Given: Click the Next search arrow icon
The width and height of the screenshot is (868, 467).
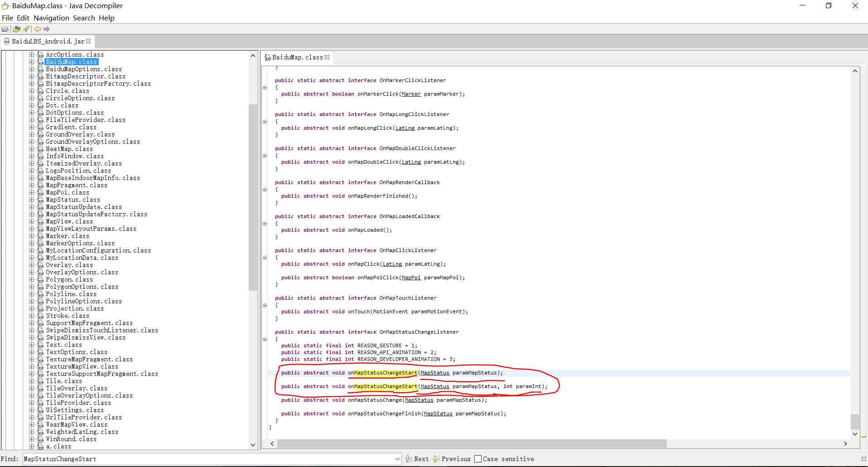Looking at the screenshot, I should pyautogui.click(x=408, y=459).
